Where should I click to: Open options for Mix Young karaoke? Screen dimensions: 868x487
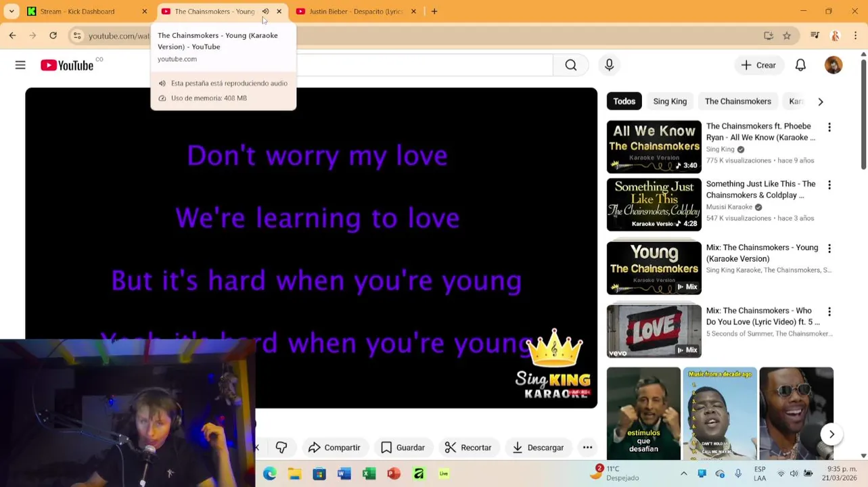[829, 248]
